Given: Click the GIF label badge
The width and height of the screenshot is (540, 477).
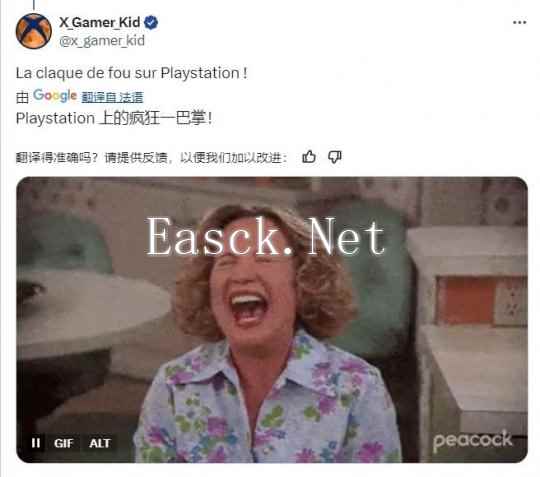Looking at the screenshot, I should pos(64,443).
